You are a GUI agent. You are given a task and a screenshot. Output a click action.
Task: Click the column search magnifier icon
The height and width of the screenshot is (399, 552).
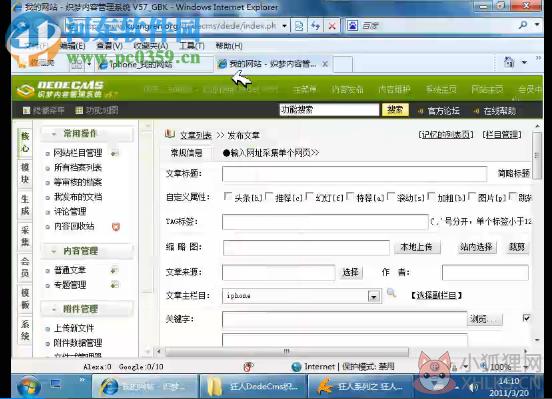(x=391, y=293)
